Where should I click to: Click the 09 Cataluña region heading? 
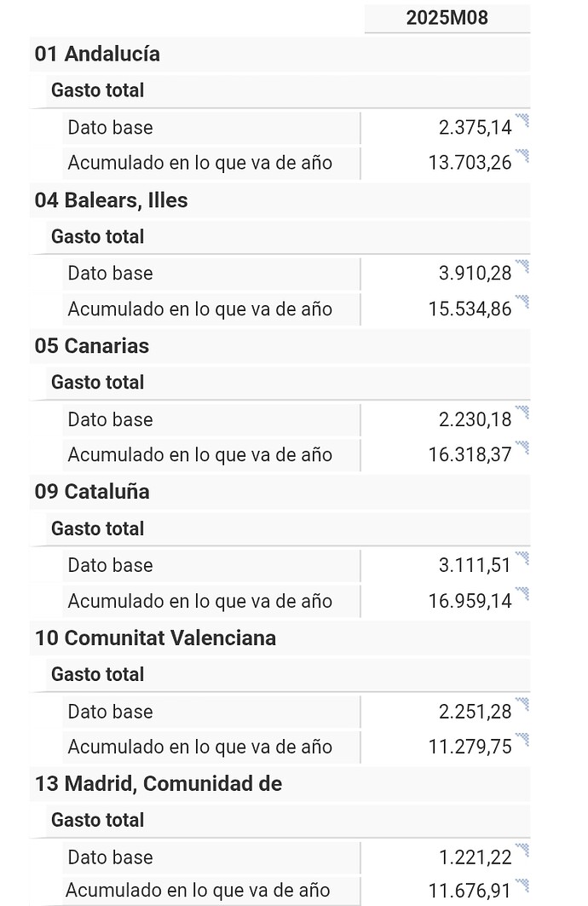pos(92,492)
